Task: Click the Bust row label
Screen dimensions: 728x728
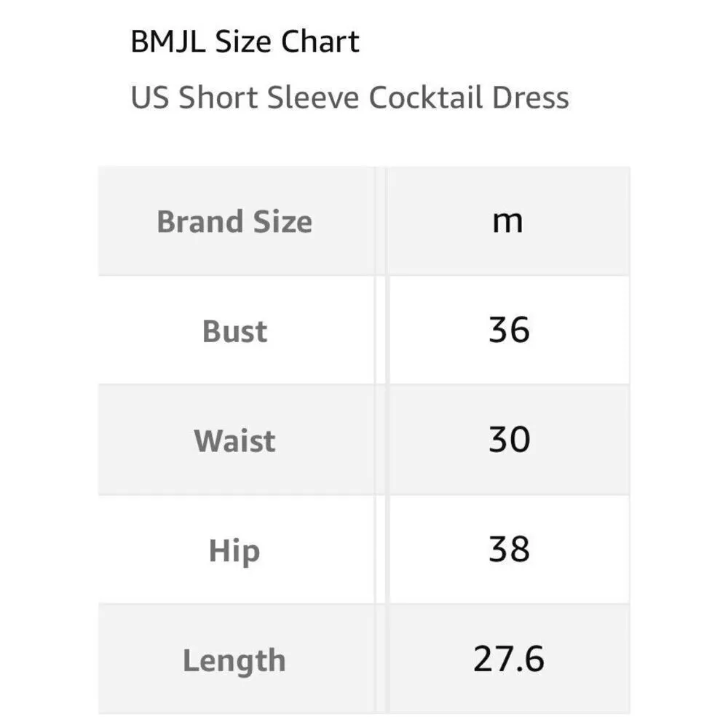Action: coord(234,331)
